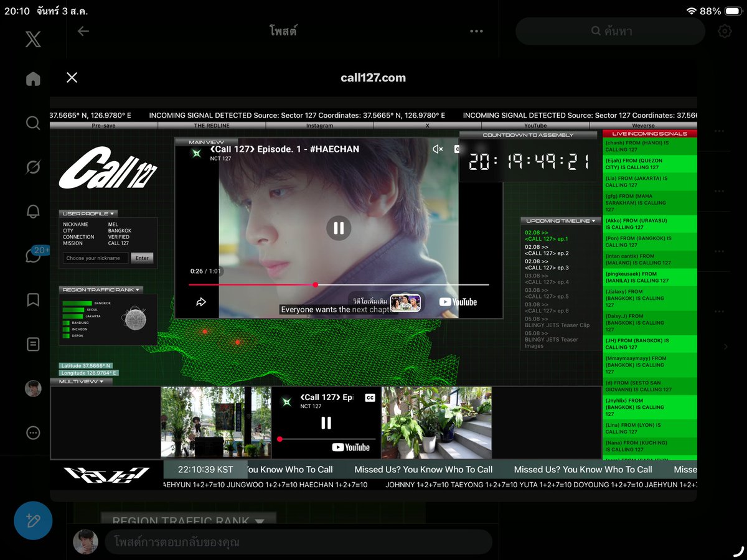Toggle CC captions on the multi view video
747x560 pixels.
(x=370, y=398)
